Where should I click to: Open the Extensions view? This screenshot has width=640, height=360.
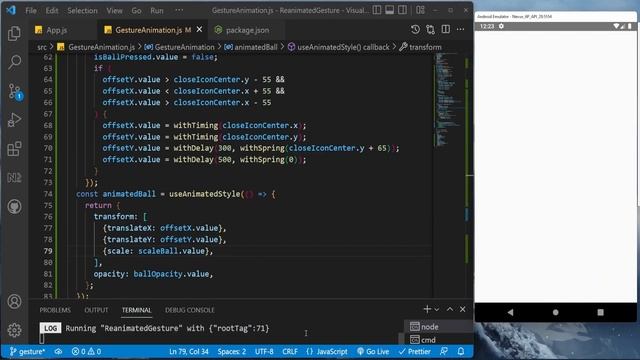14,149
